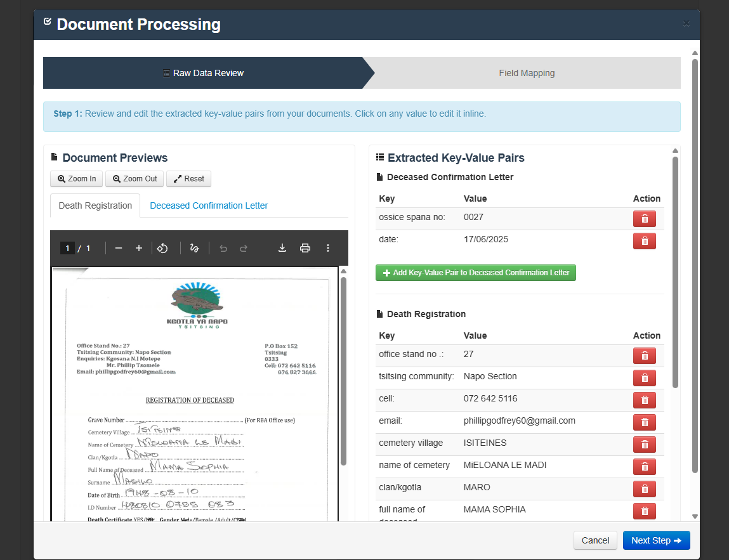Edit the PDF page number field
This screenshot has width=729, height=560.
[67, 248]
